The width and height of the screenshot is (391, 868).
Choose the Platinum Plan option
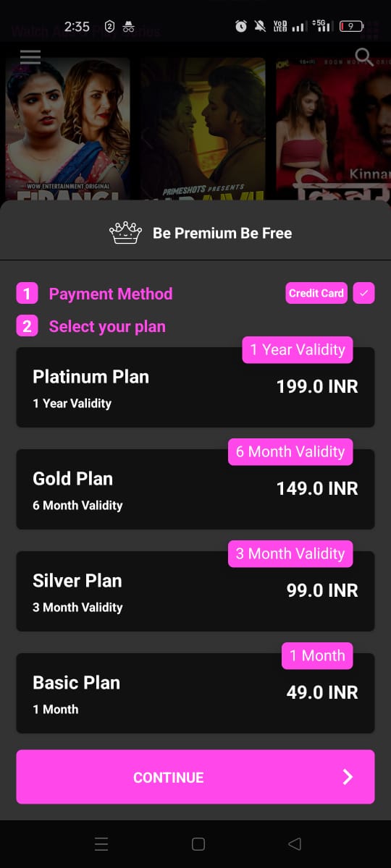point(195,387)
